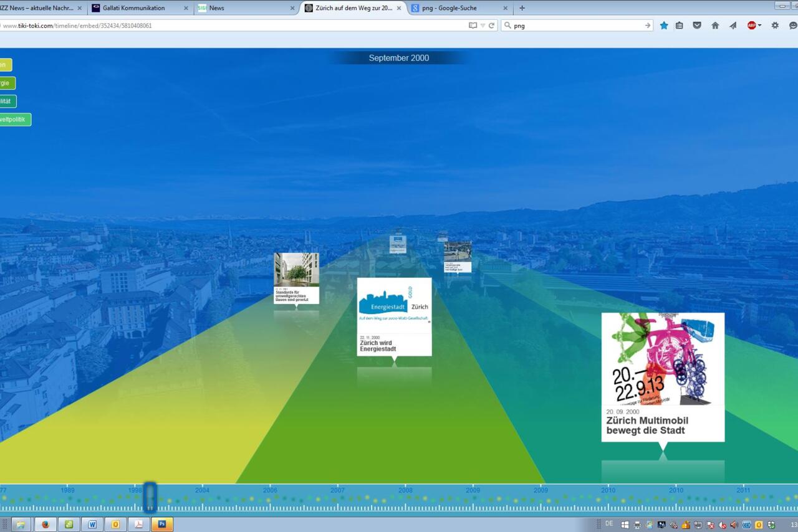Open the Adblock Plus dropdown menu

pos(759,26)
